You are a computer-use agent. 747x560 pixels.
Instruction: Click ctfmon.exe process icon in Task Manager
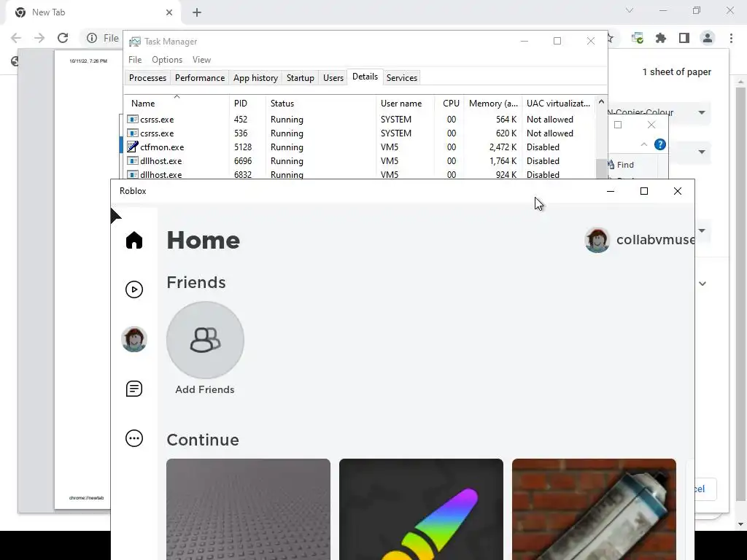point(133,147)
